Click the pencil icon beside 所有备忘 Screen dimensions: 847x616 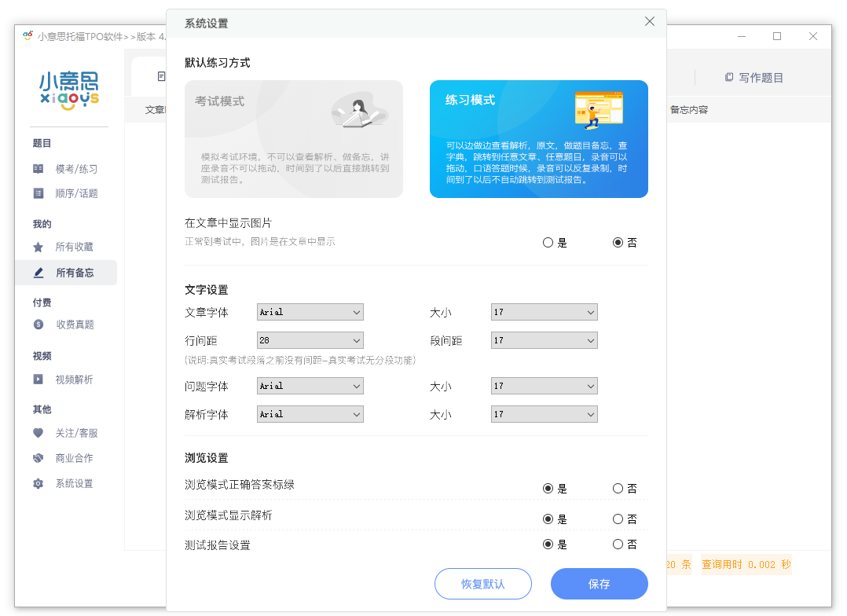tap(38, 273)
